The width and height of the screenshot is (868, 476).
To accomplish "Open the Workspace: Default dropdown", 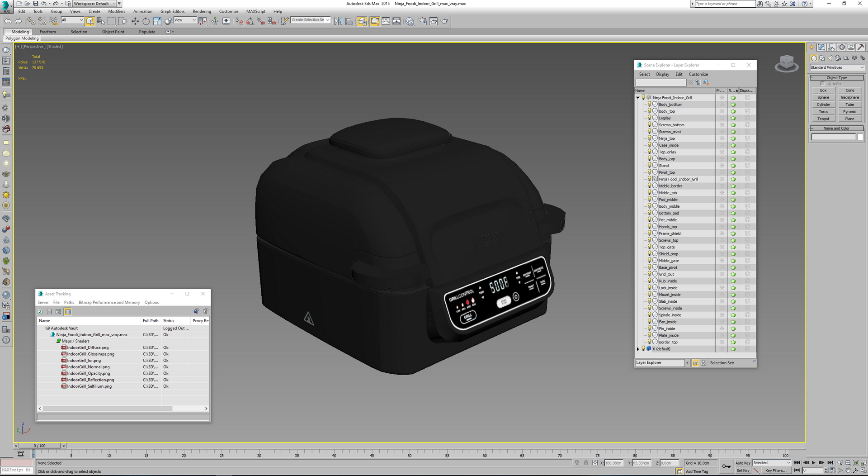I will click(x=94, y=4).
